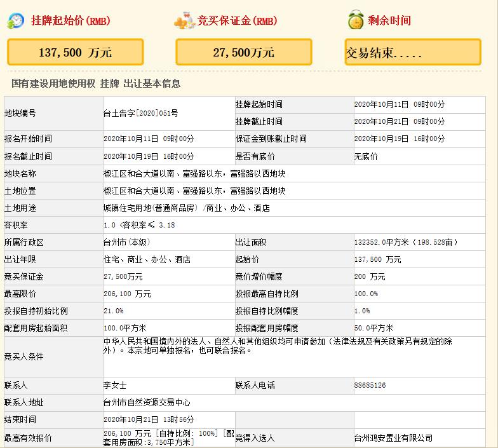The height and width of the screenshot is (448, 498).
Task: Click the alarm clock icon beside 剩余时间
Action: (x=355, y=20)
